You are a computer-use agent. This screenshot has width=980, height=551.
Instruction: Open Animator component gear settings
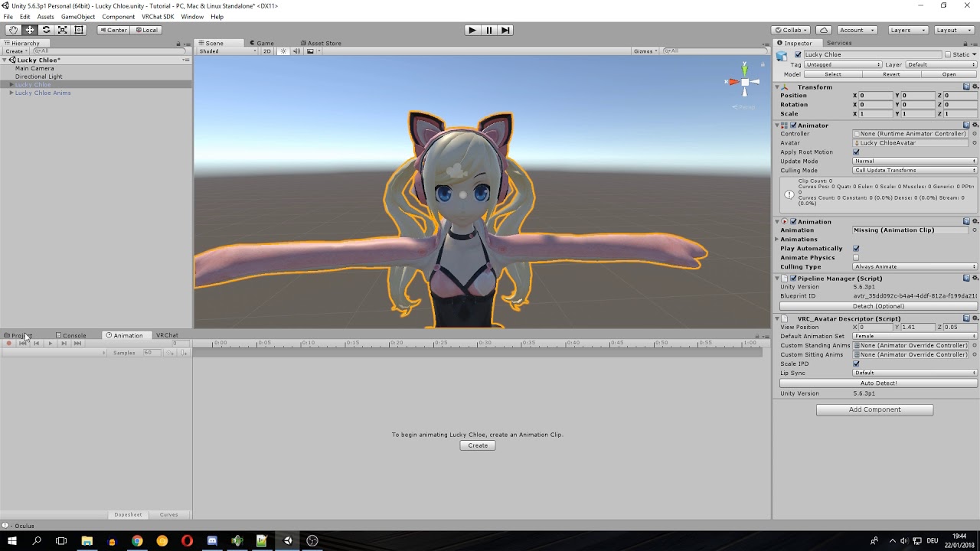point(975,125)
